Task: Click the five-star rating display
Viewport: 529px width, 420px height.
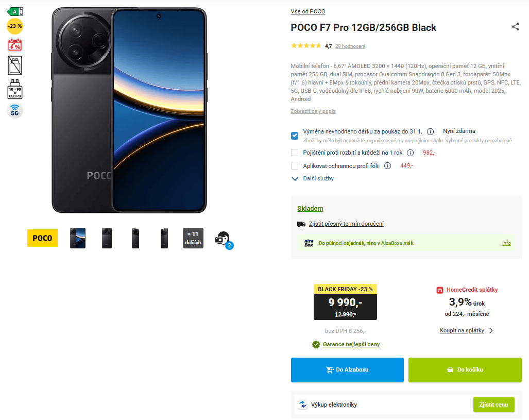Action: click(x=306, y=45)
